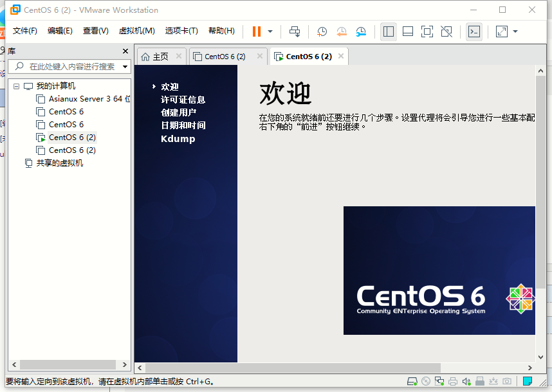552x392 pixels.
Task: Take a snapshot of the virtual machine
Action: pyautogui.click(x=322, y=31)
